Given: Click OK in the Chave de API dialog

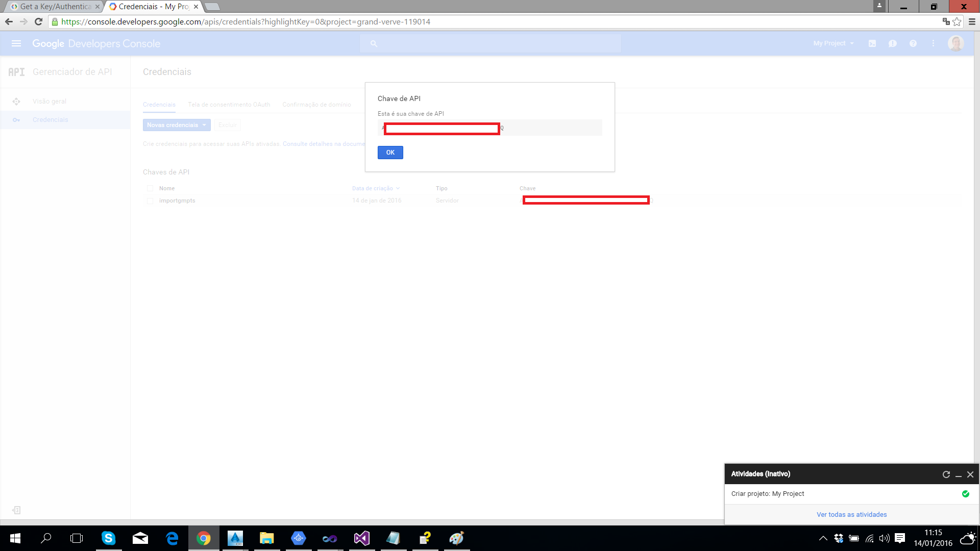Looking at the screenshot, I should click(x=390, y=153).
